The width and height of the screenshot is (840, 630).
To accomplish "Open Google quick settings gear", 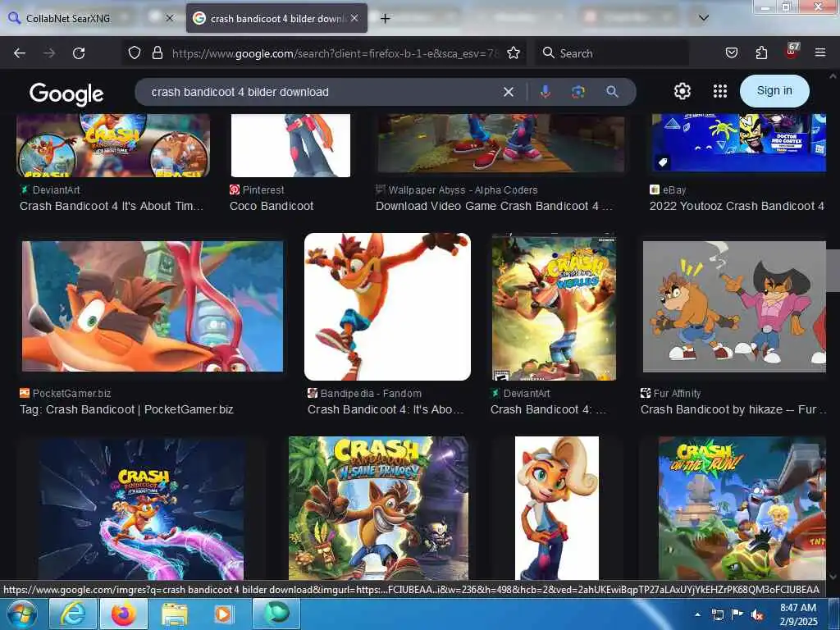I will [682, 91].
